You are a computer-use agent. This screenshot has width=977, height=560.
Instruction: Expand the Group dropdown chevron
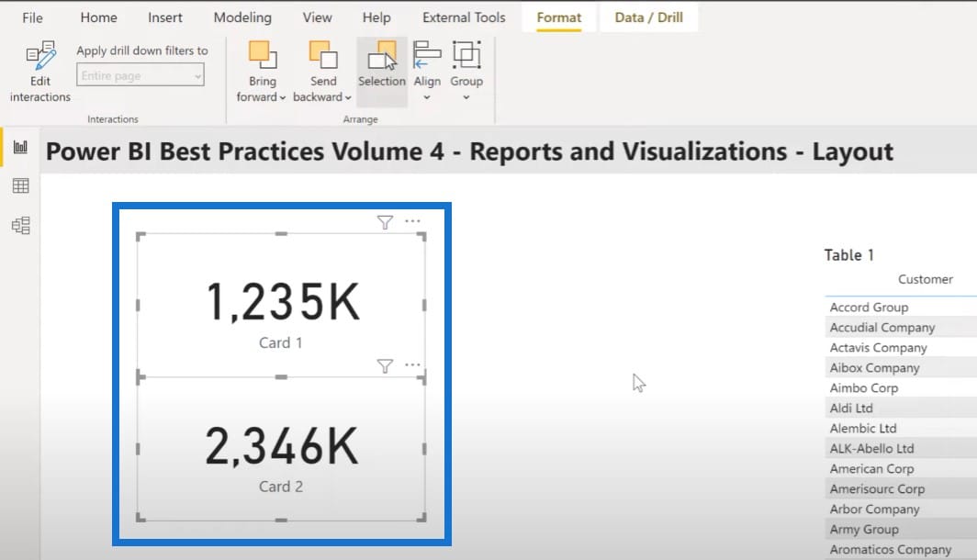click(466, 98)
